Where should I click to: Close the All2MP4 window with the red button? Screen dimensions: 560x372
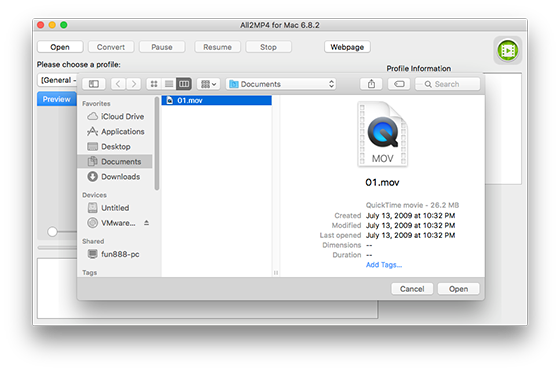click(x=41, y=25)
